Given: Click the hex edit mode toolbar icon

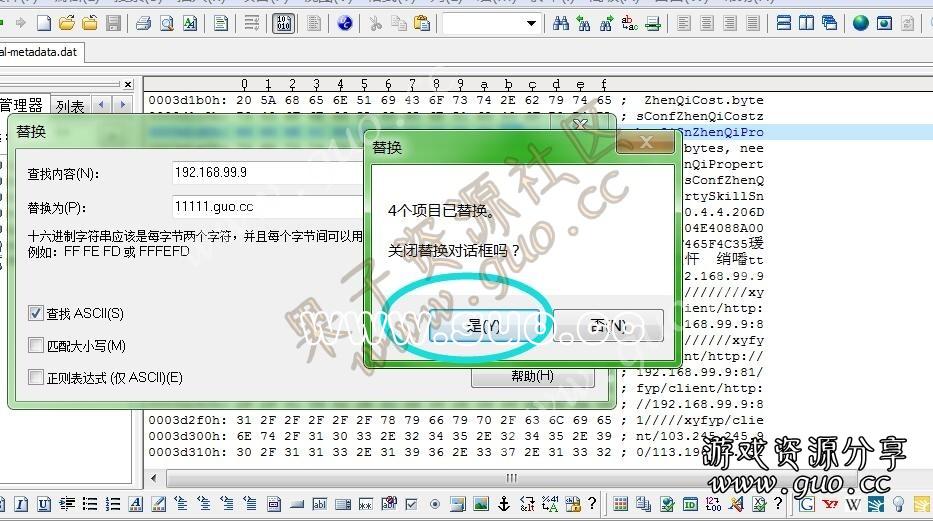Looking at the screenshot, I should tap(283, 22).
